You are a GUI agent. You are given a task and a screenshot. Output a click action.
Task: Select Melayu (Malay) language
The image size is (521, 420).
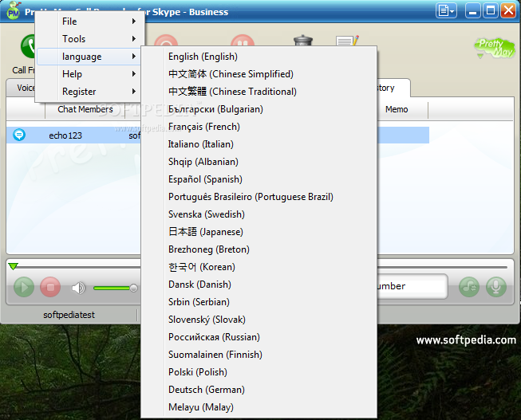click(x=259, y=407)
